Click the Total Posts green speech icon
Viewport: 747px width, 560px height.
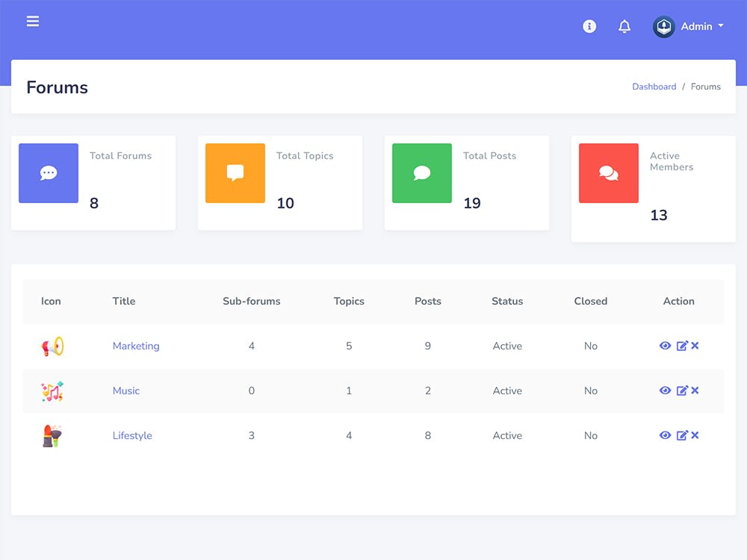tap(422, 173)
